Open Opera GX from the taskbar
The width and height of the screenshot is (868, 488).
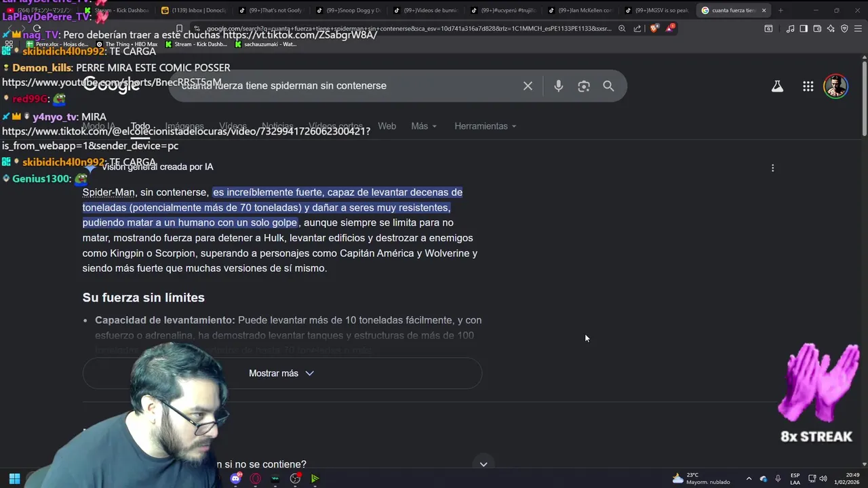pyautogui.click(x=255, y=479)
